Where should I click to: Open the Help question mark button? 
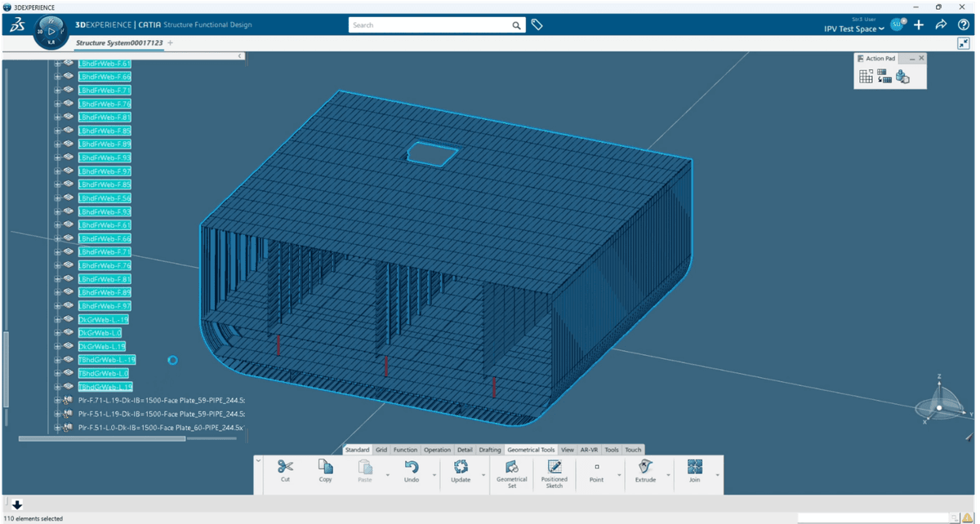964,25
